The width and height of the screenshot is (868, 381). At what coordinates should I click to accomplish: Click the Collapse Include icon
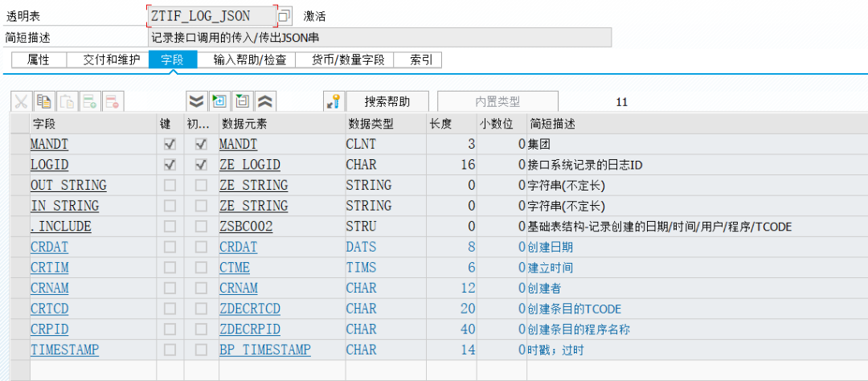click(x=243, y=101)
